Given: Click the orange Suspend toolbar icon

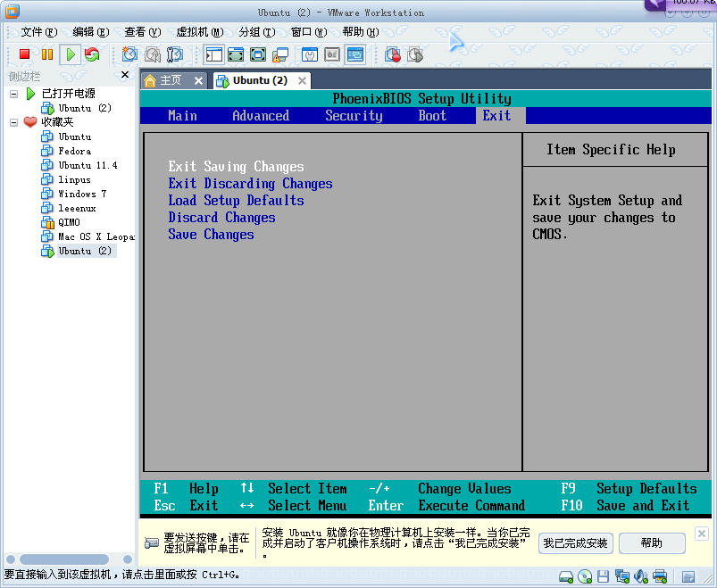Looking at the screenshot, I should pos(47,54).
